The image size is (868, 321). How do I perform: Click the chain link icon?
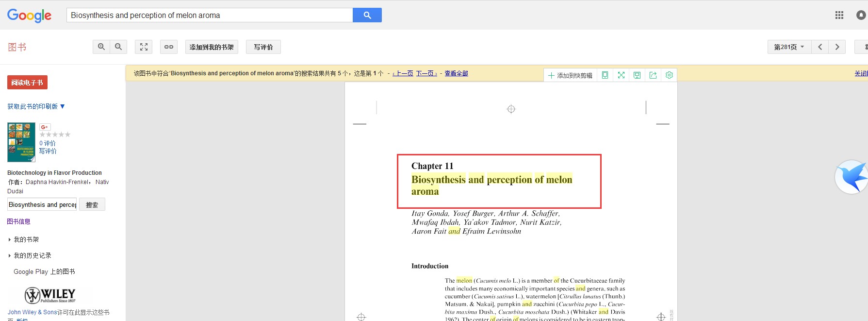(x=169, y=47)
